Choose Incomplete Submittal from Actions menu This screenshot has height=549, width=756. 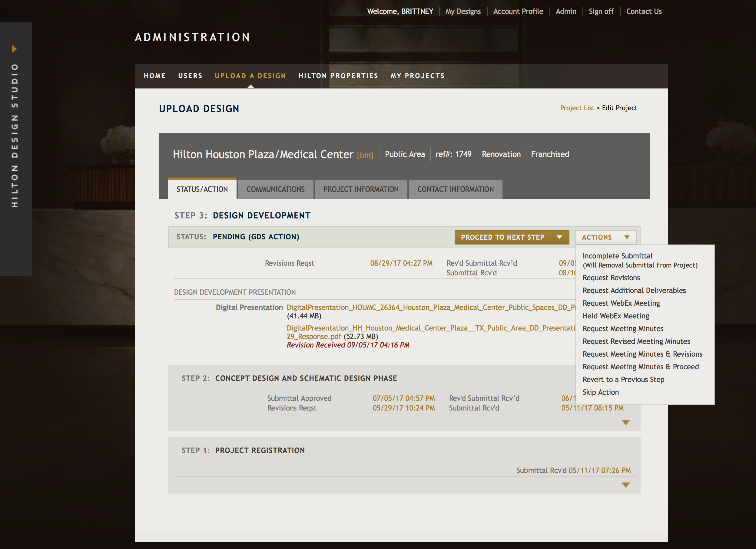click(640, 260)
